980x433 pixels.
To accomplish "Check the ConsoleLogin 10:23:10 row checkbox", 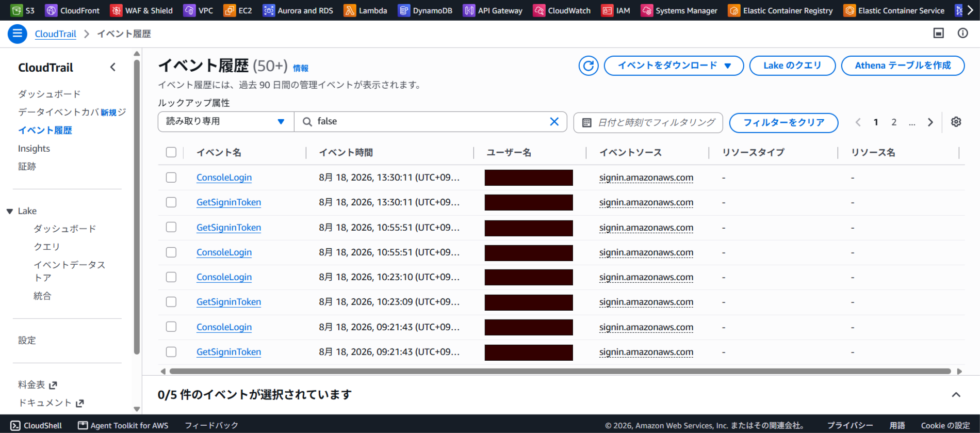I will 171,277.
